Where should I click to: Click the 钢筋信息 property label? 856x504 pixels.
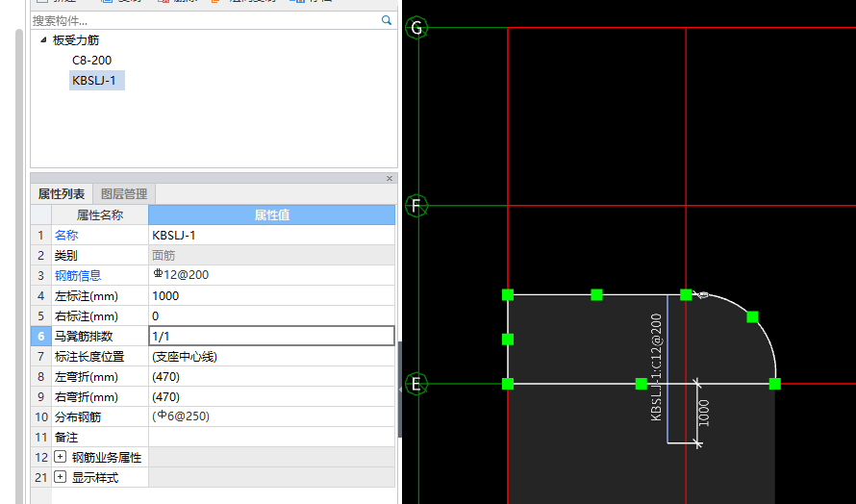click(78, 276)
